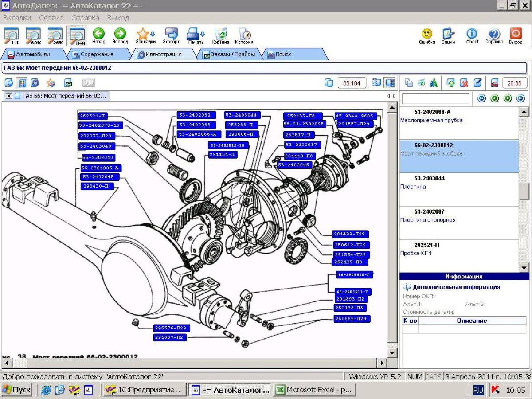Viewport: 532px width, 399px height.
Task: Expand the Экспорт export dropdown
Action: click(x=171, y=34)
